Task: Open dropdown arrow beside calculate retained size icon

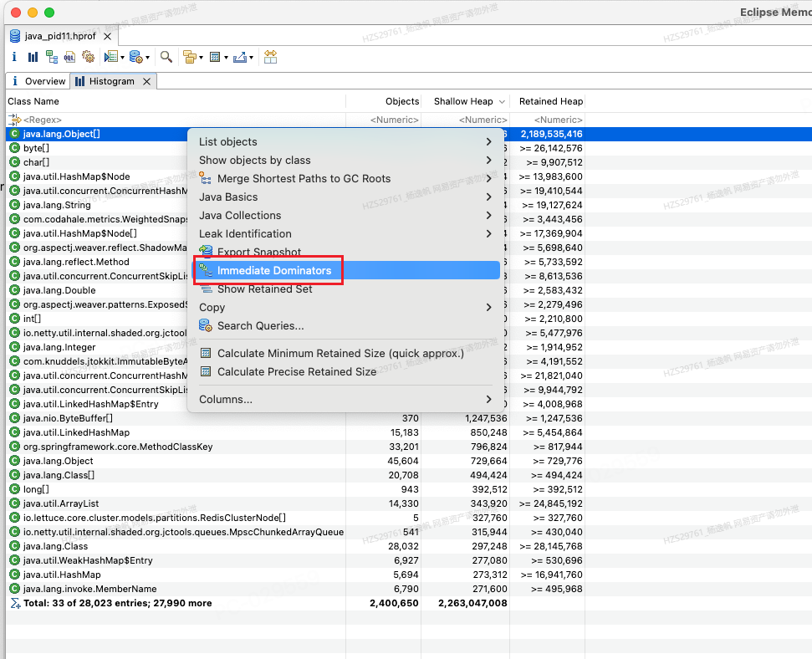Action: coord(226,58)
